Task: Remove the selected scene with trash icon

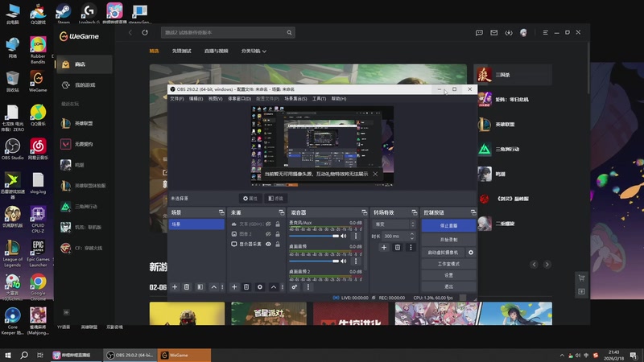Action: coord(187,287)
